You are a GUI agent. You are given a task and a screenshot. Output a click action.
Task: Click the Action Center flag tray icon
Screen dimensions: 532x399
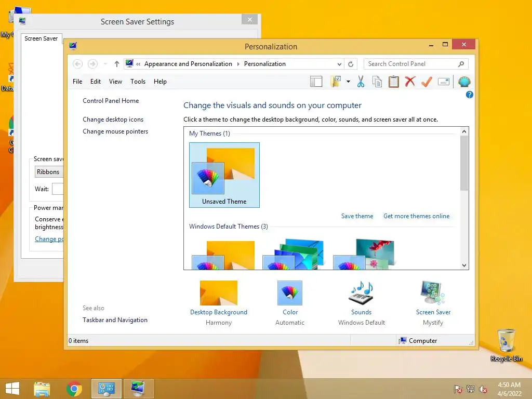(x=458, y=389)
